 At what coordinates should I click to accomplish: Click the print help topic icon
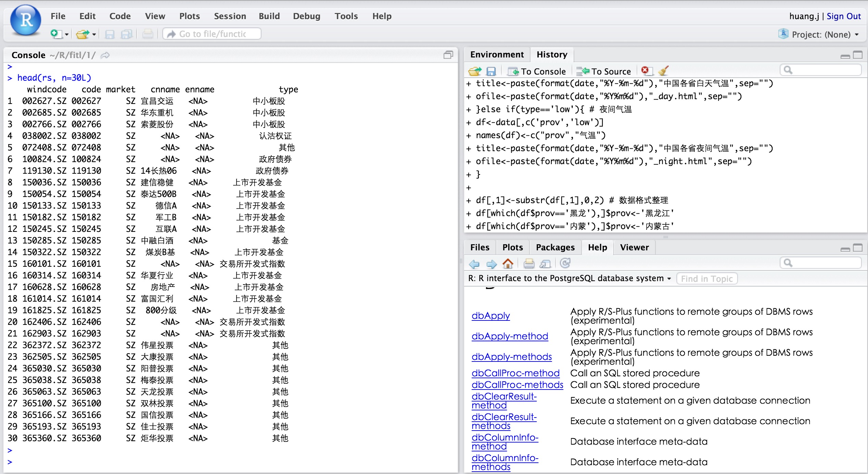tap(529, 263)
